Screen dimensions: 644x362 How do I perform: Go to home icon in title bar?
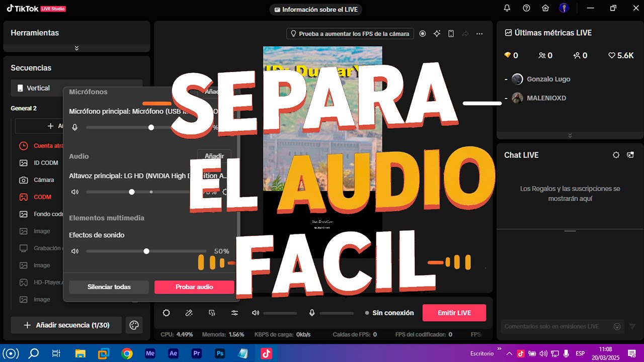[x=545, y=8]
